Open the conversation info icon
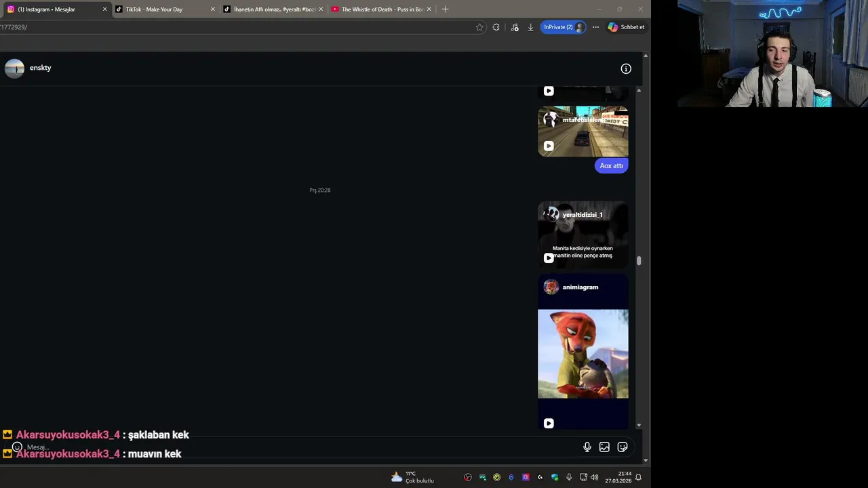Viewport: 868px width, 488px height. [x=626, y=68]
